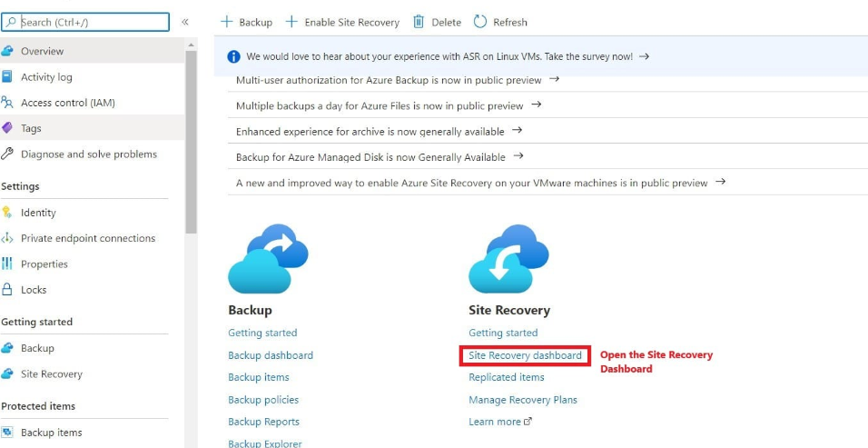Screen dimensions: 868x448
Task: Open Locks settings
Action: click(x=92, y=289)
